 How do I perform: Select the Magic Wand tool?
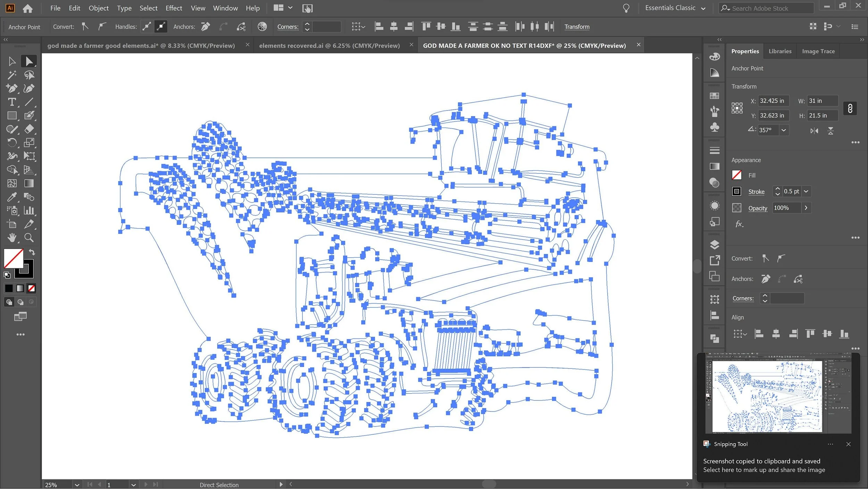[x=12, y=75]
